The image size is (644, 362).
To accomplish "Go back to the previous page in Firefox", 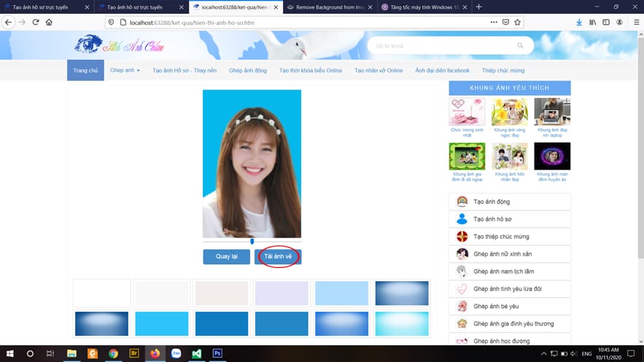I will [x=8, y=22].
